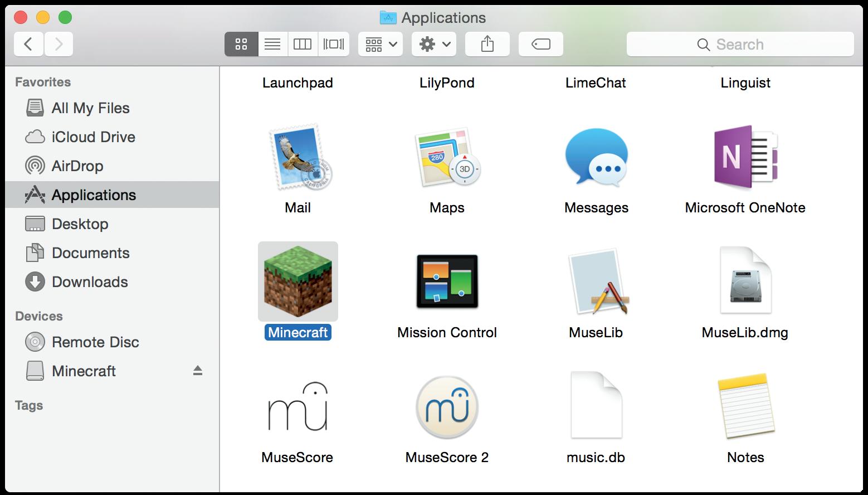Select the MuseScore 2 icon
Viewport: 868px width, 495px height.
447,407
